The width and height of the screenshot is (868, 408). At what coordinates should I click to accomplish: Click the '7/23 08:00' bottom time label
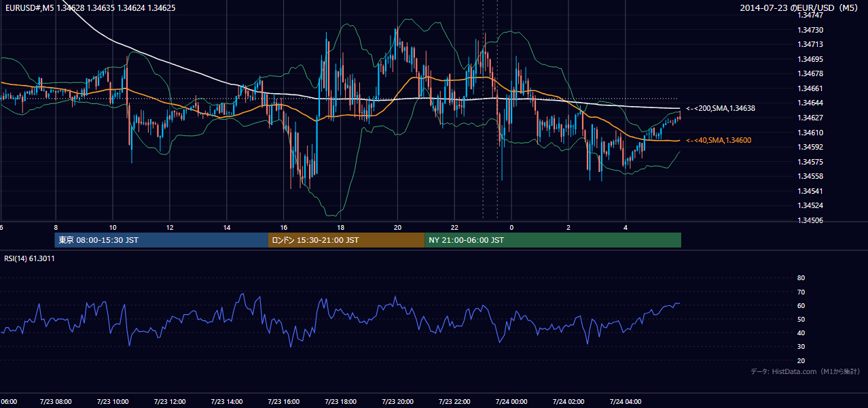(x=56, y=402)
